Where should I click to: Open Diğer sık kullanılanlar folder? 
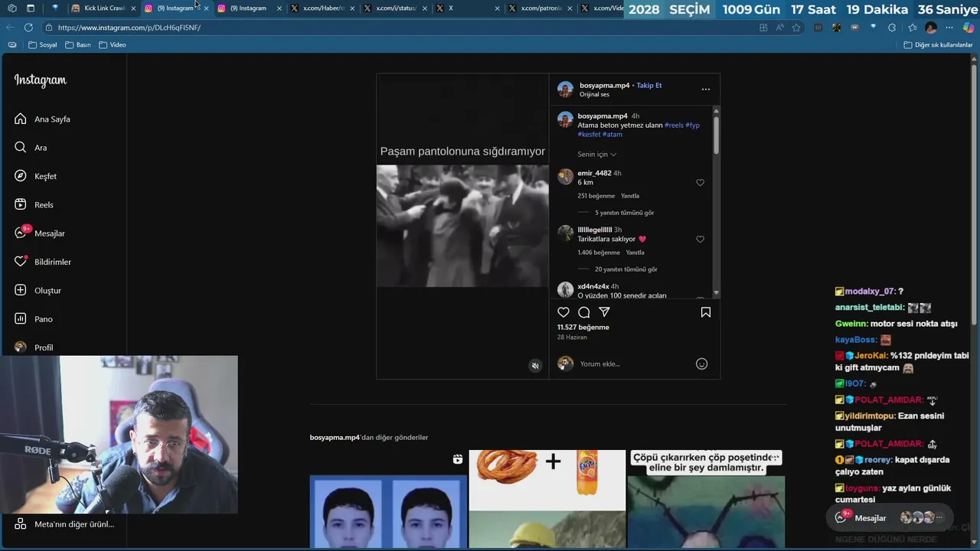(938, 45)
